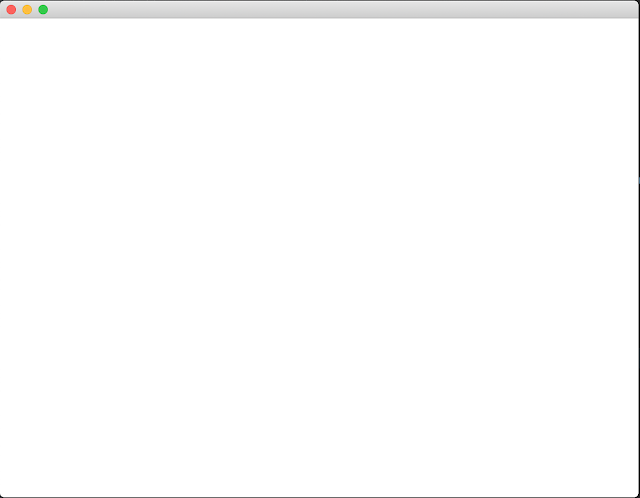Click the blank white content area
640x498 pixels.
[x=320, y=258]
